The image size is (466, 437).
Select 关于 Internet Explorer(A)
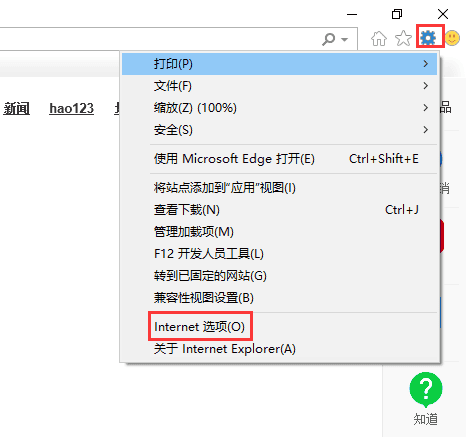(279, 349)
